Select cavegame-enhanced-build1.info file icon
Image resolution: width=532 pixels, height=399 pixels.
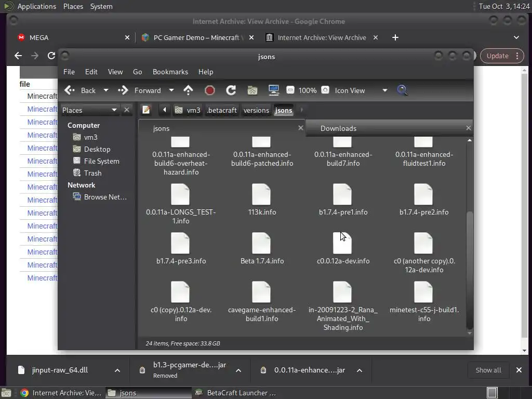[x=261, y=292]
